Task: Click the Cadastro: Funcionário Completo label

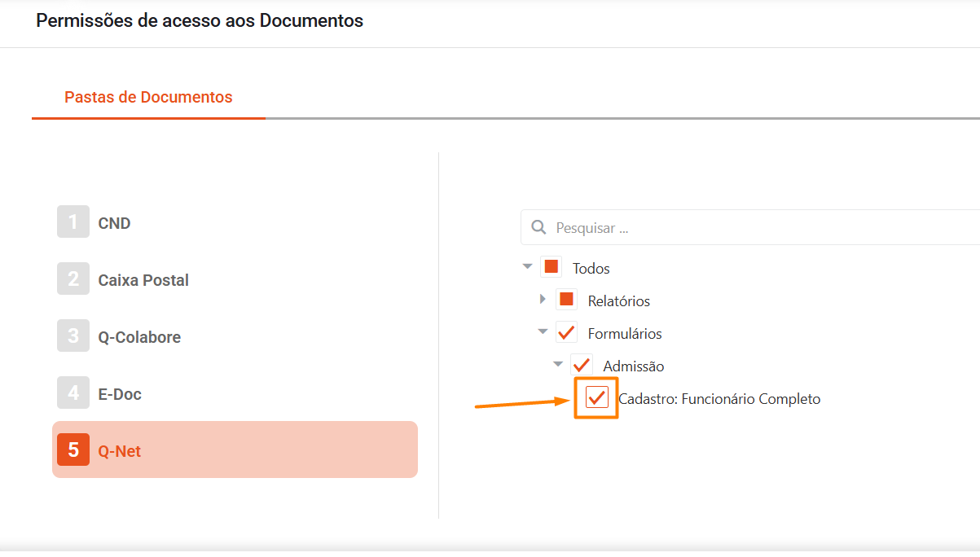Action: 719,399
